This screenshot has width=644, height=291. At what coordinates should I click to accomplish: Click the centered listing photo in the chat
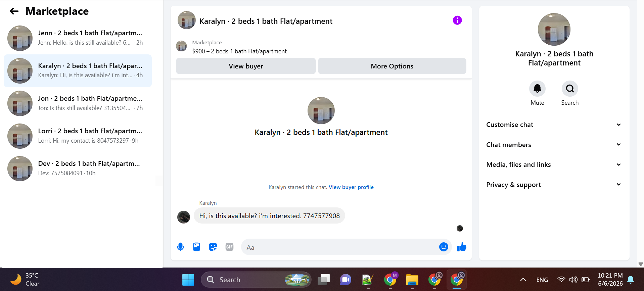(321, 110)
